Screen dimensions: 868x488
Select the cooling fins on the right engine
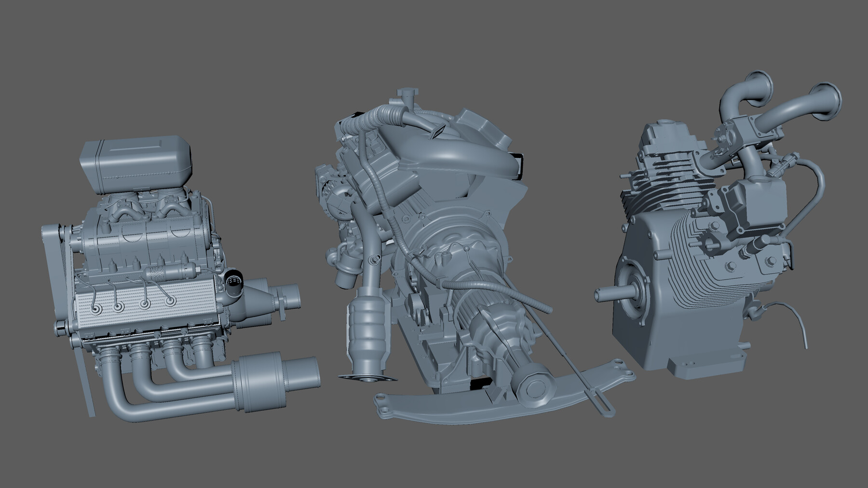point(670,183)
